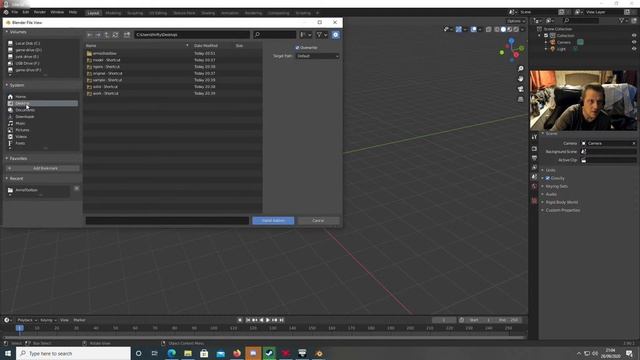Image resolution: width=640 pixels, height=360 pixels.
Task: Open the Edit menu
Action: point(26,12)
